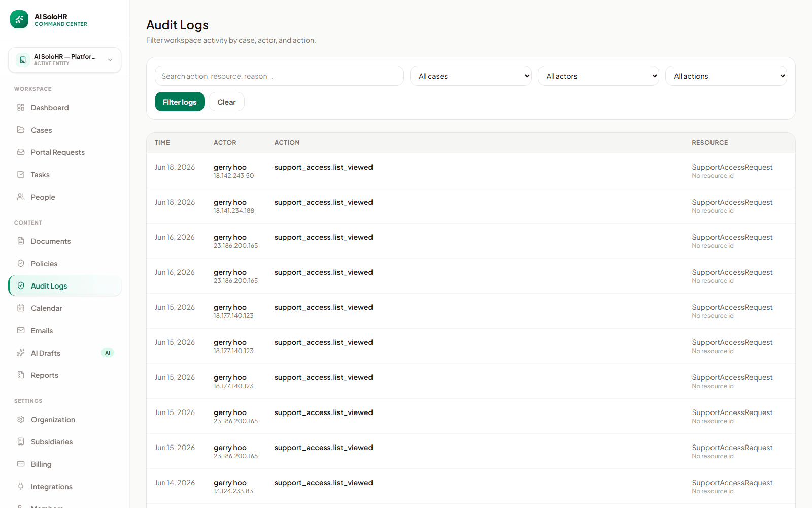812x508 pixels.
Task: Click the Integrations plug icon
Action: click(21, 486)
